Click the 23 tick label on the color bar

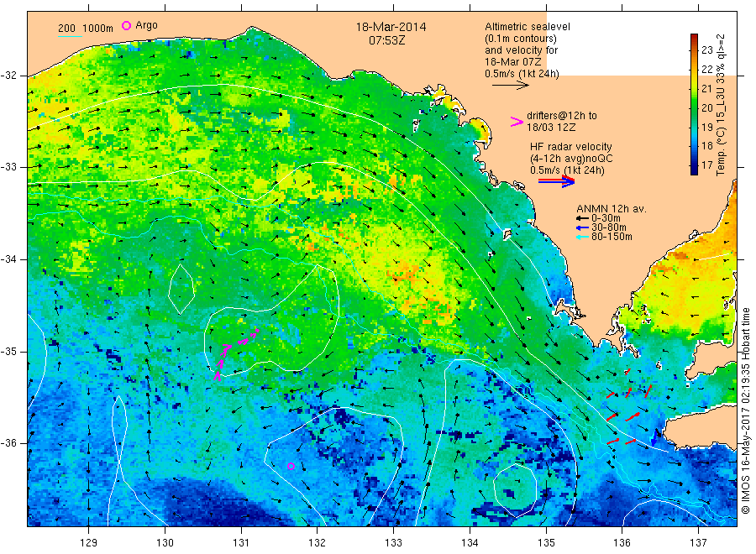706,50
